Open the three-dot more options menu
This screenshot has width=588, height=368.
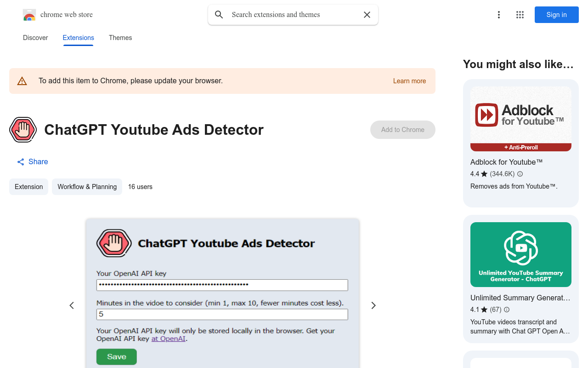click(499, 15)
